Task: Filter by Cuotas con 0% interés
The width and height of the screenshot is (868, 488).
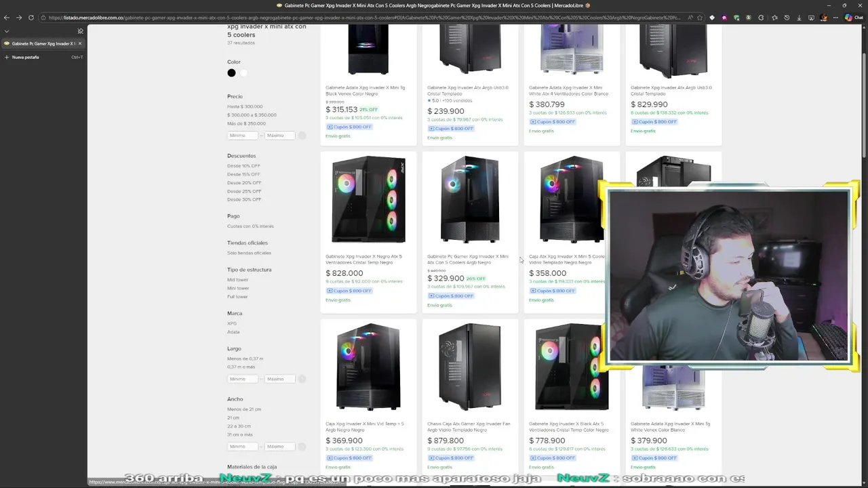Action: click(250, 226)
